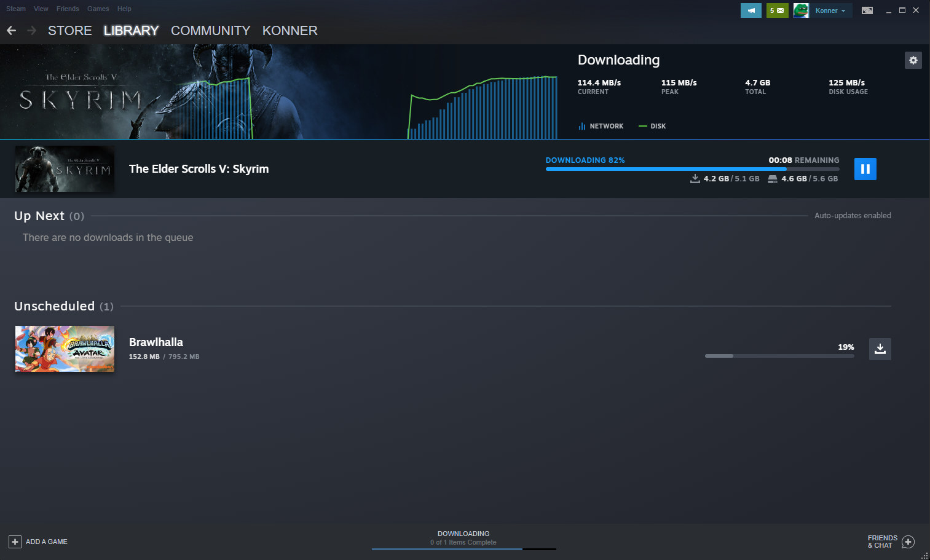Minimize the Steam window
This screenshot has height=560, width=930.
889,10
